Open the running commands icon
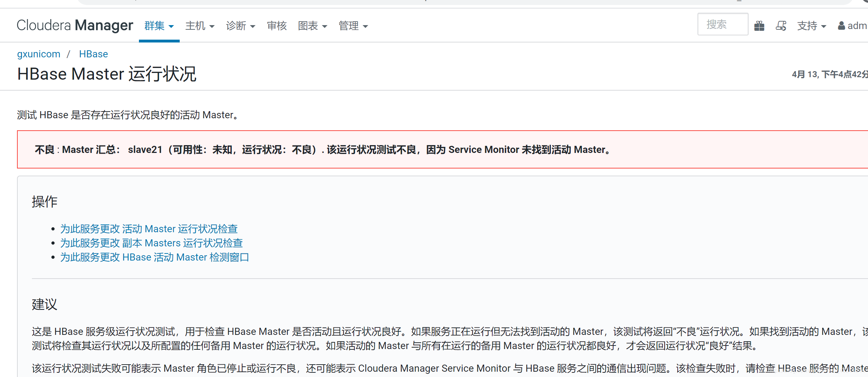The height and width of the screenshot is (377, 868). tap(781, 25)
